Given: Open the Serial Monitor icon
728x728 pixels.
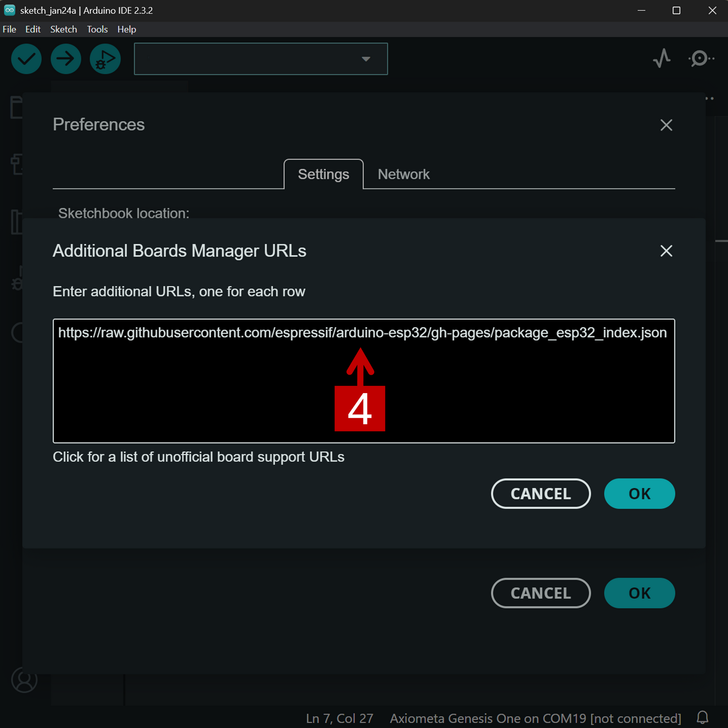Looking at the screenshot, I should coord(700,59).
